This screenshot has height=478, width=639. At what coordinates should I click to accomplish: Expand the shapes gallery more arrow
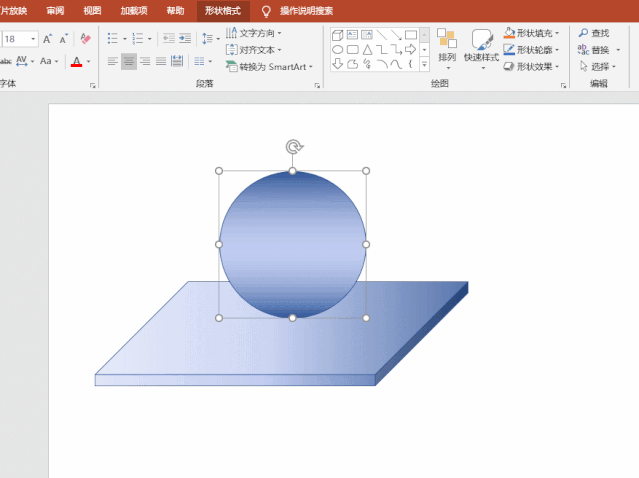pos(425,64)
